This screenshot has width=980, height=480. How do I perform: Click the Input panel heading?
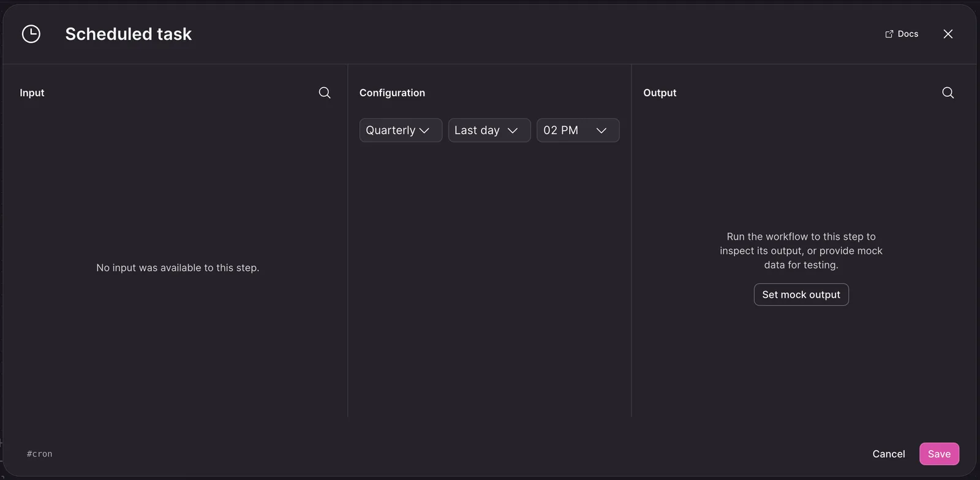[32, 93]
